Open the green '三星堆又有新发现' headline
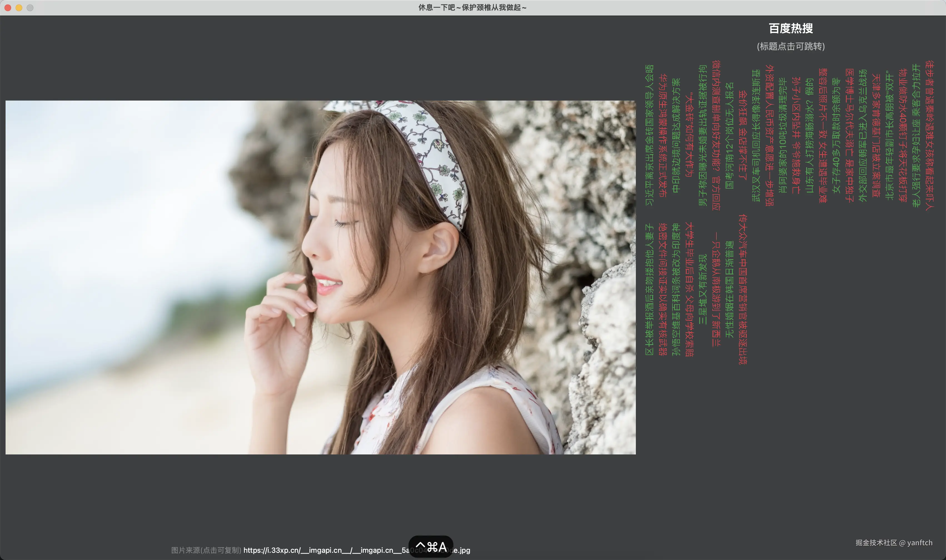The height and width of the screenshot is (560, 946). tap(703, 289)
